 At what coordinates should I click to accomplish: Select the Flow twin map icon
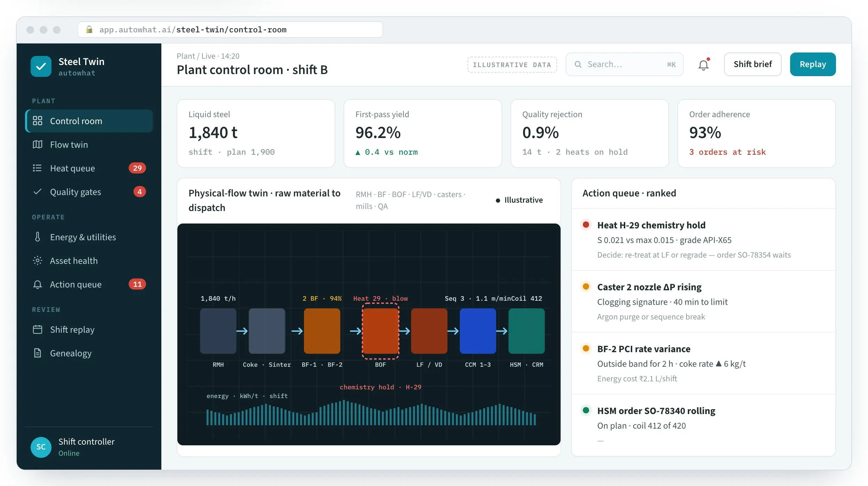pos(38,144)
